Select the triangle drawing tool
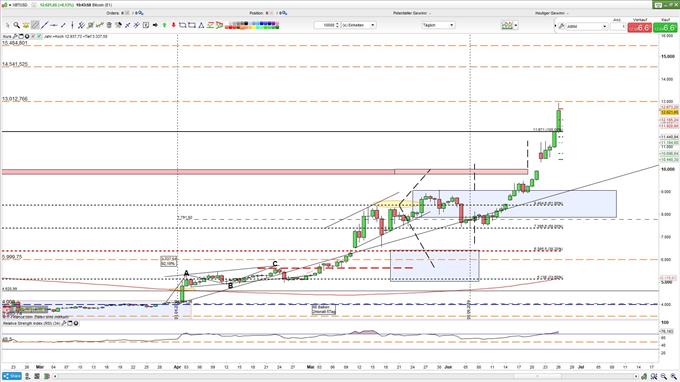This screenshot has height=382, width=680. point(201,25)
